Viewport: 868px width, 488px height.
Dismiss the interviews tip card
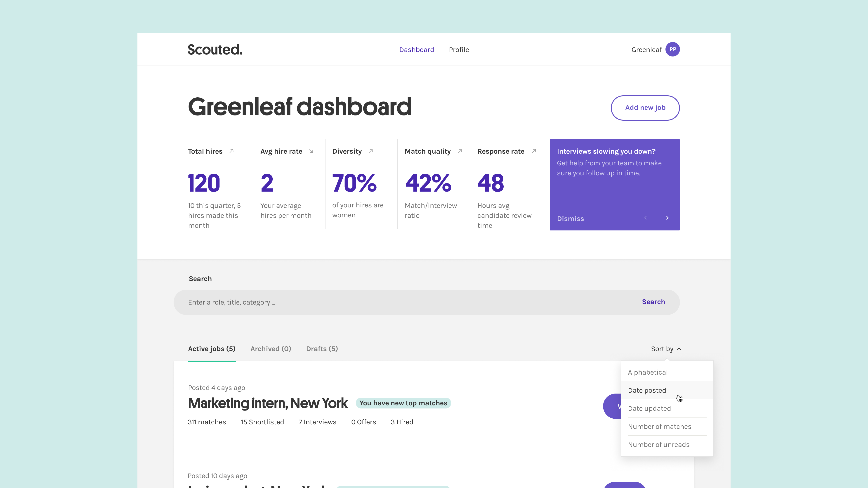click(x=570, y=218)
